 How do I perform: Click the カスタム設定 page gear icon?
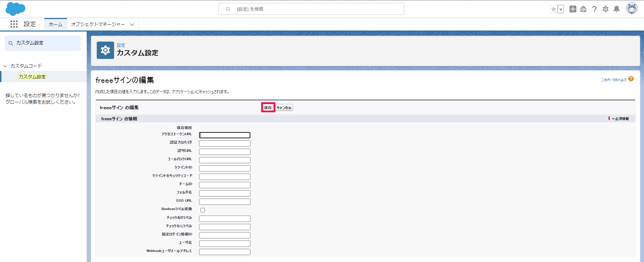click(105, 50)
